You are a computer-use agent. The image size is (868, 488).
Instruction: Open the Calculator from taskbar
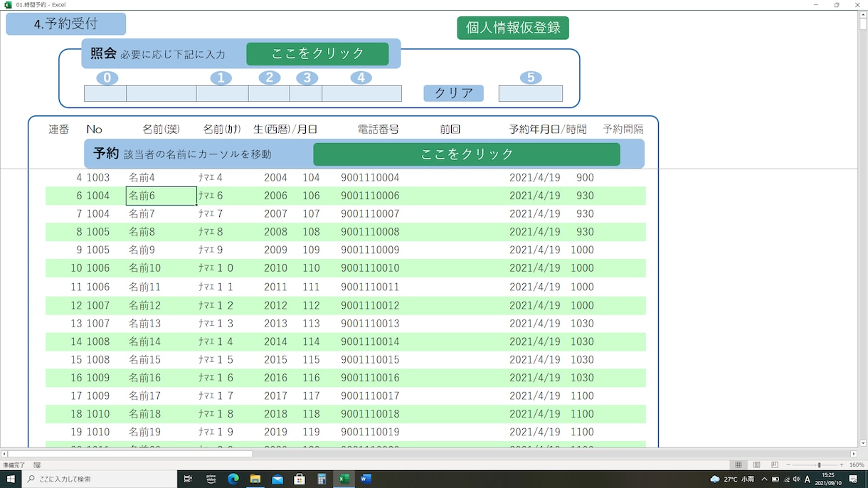tap(322, 479)
